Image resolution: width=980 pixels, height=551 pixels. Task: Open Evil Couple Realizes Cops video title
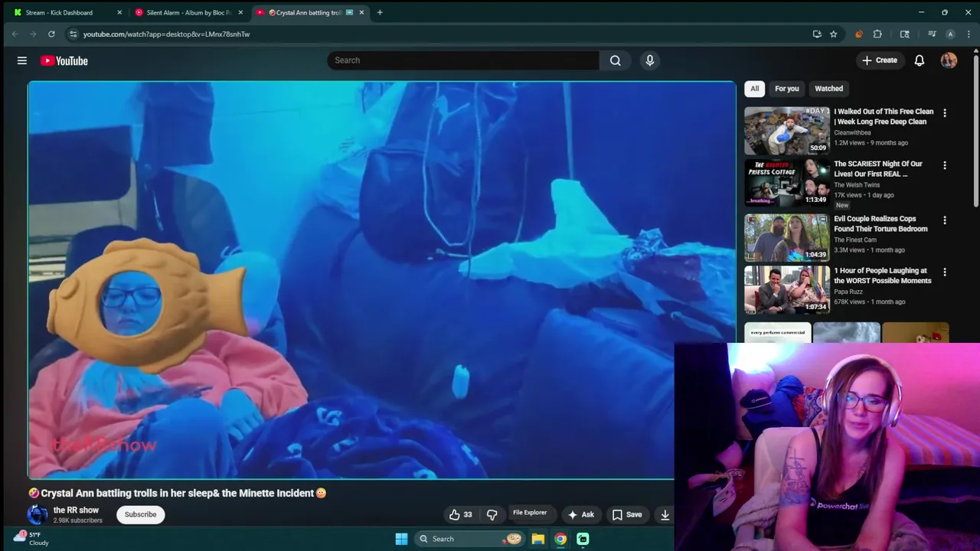click(880, 223)
